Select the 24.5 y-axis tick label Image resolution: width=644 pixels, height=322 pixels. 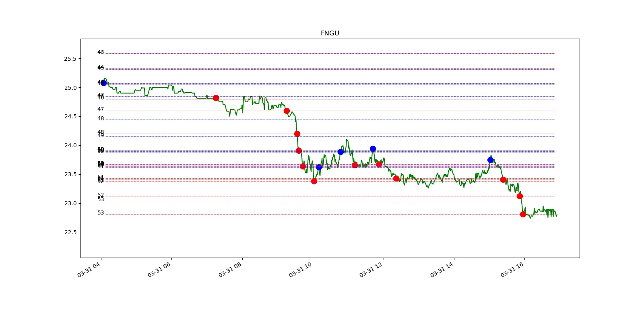click(70, 117)
